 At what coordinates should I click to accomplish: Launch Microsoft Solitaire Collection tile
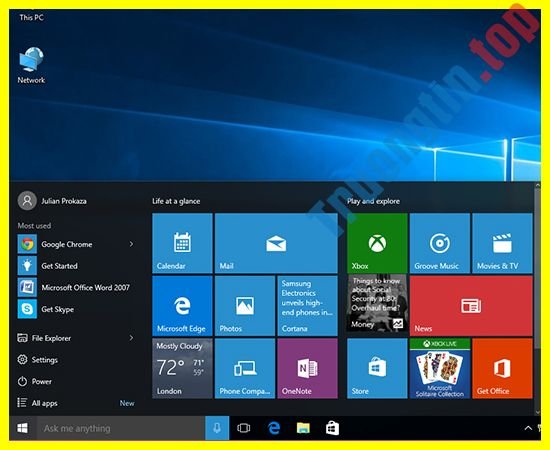[440, 368]
